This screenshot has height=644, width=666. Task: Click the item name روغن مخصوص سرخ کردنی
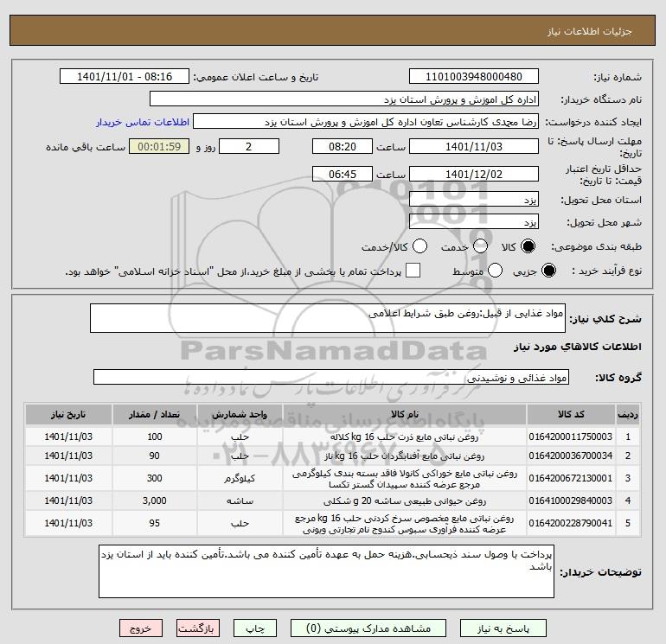405,524
